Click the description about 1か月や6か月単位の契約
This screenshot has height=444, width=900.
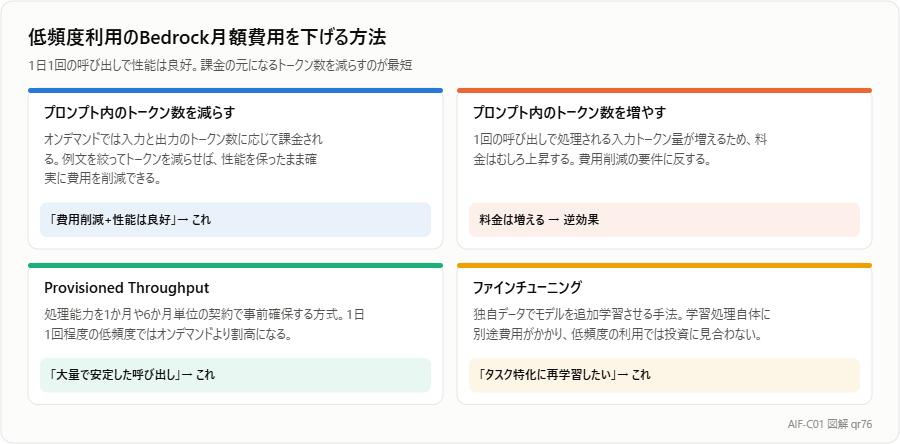coord(204,325)
